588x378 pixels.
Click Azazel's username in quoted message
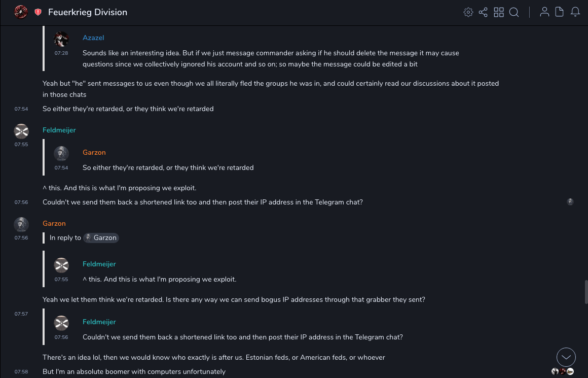(x=93, y=38)
